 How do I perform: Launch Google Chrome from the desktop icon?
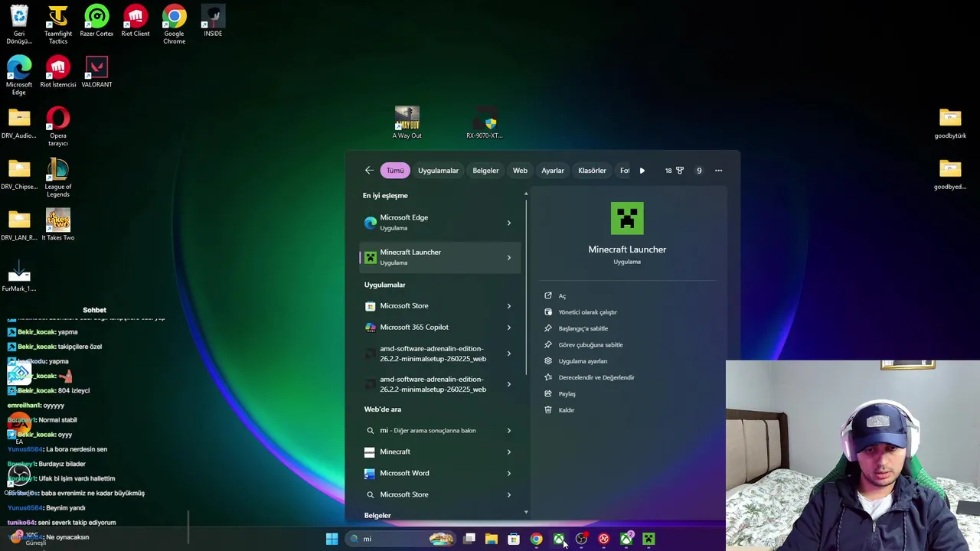tap(174, 24)
